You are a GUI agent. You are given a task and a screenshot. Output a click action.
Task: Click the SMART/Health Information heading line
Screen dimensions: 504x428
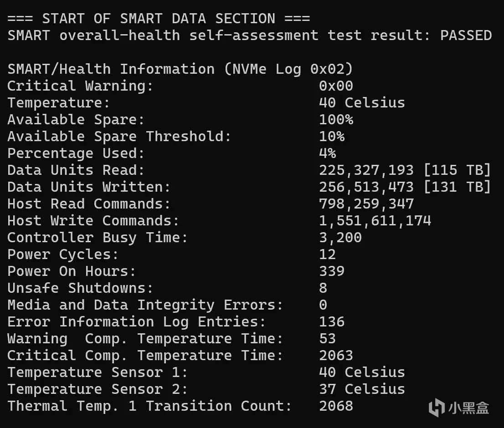(x=180, y=69)
